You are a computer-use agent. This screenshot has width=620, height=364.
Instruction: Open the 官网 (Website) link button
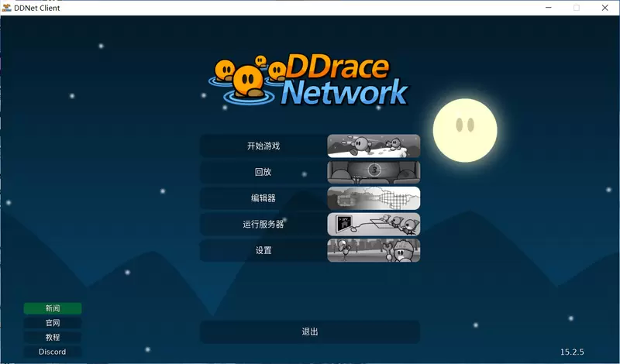(53, 323)
